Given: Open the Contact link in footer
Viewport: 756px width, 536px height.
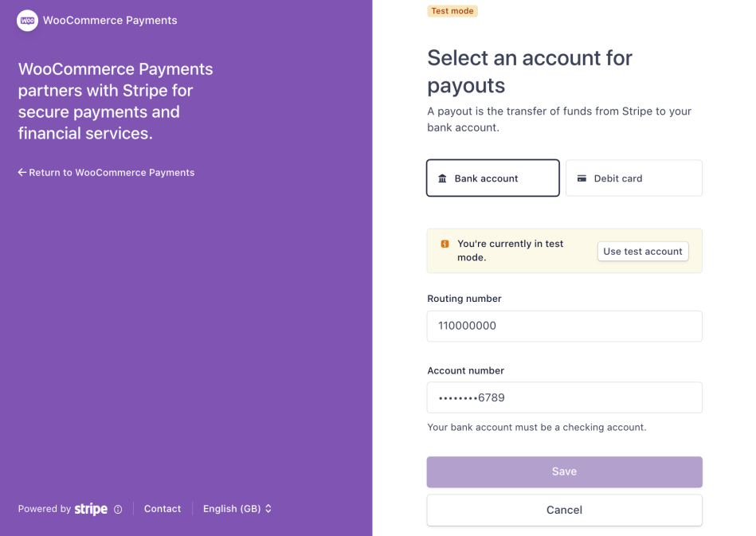Looking at the screenshot, I should point(163,509).
